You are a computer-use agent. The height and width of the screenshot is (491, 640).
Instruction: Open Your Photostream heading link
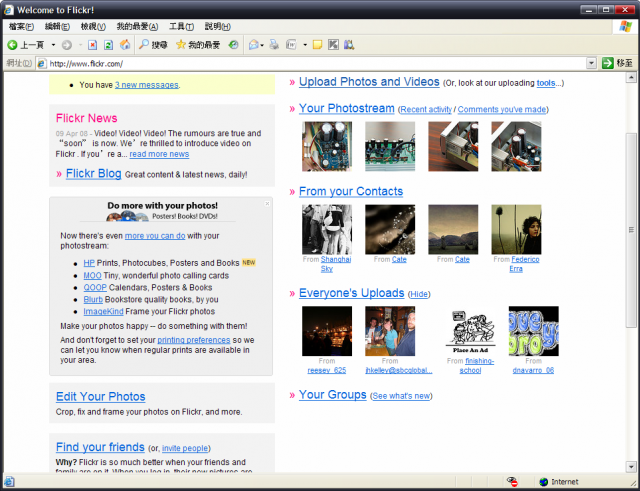coord(347,108)
